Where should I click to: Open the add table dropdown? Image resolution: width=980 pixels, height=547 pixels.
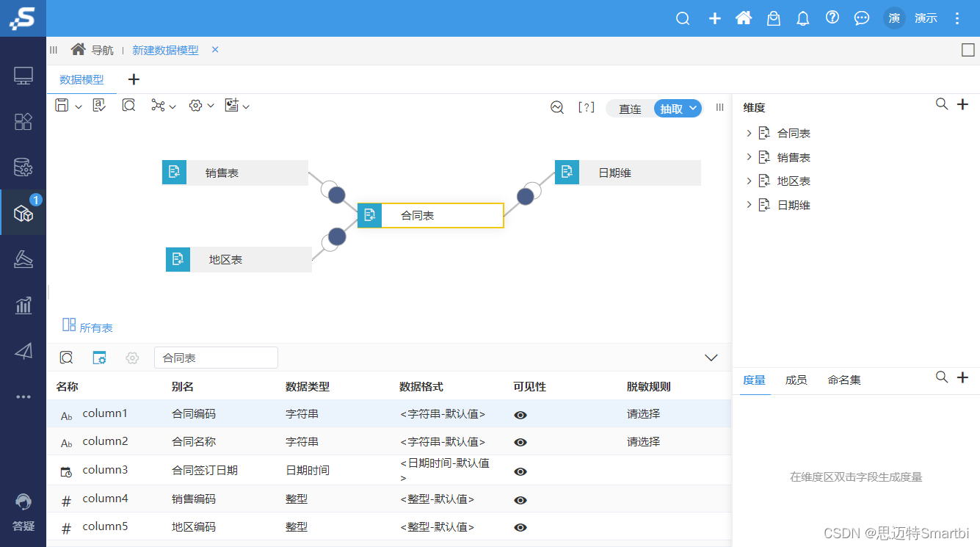246,107
